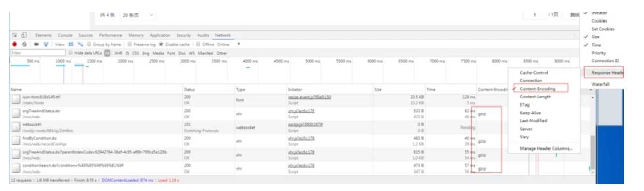Open the Application tab
The height and width of the screenshot is (191, 644).
[160, 35]
